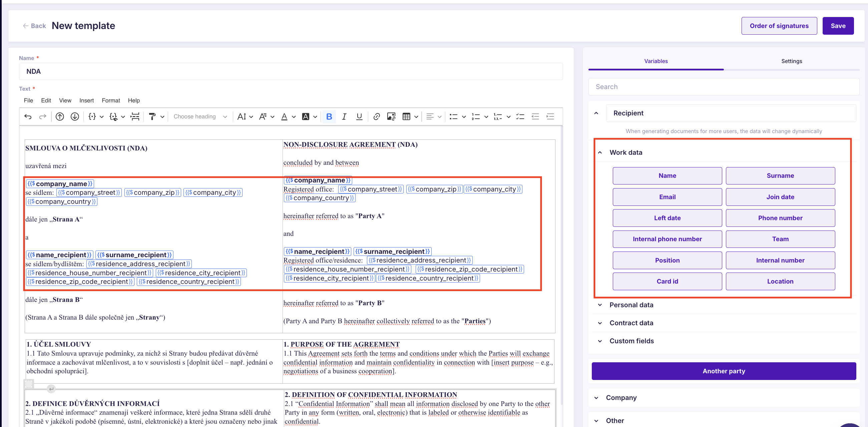
Task: Insert the Card id variable
Action: (x=667, y=282)
